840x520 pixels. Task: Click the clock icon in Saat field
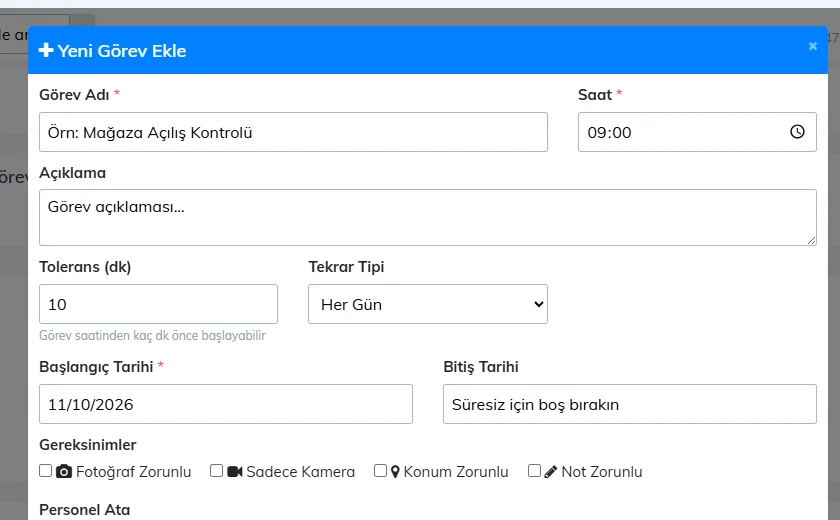(797, 132)
